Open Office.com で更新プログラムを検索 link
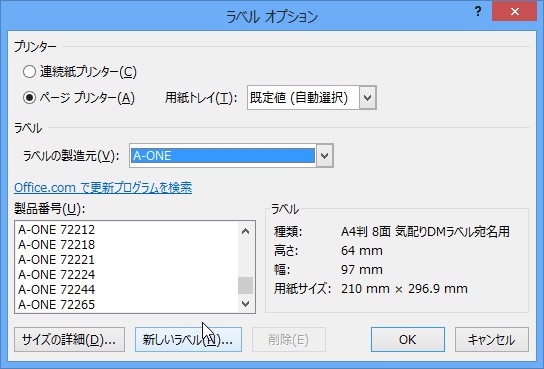 tap(103, 188)
